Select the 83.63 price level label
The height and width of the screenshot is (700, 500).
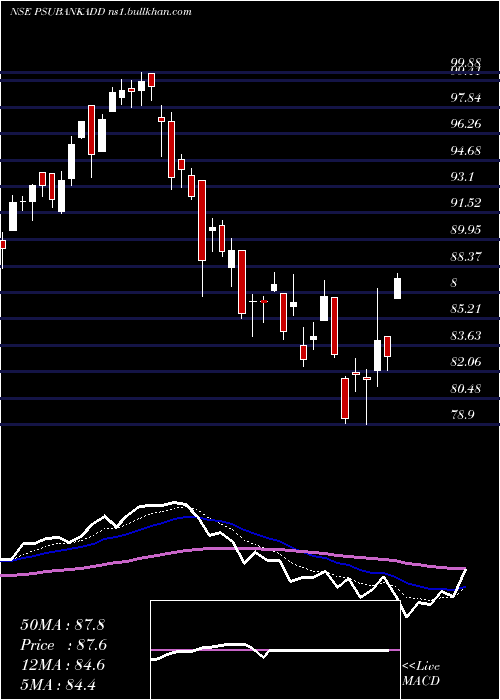point(466,335)
